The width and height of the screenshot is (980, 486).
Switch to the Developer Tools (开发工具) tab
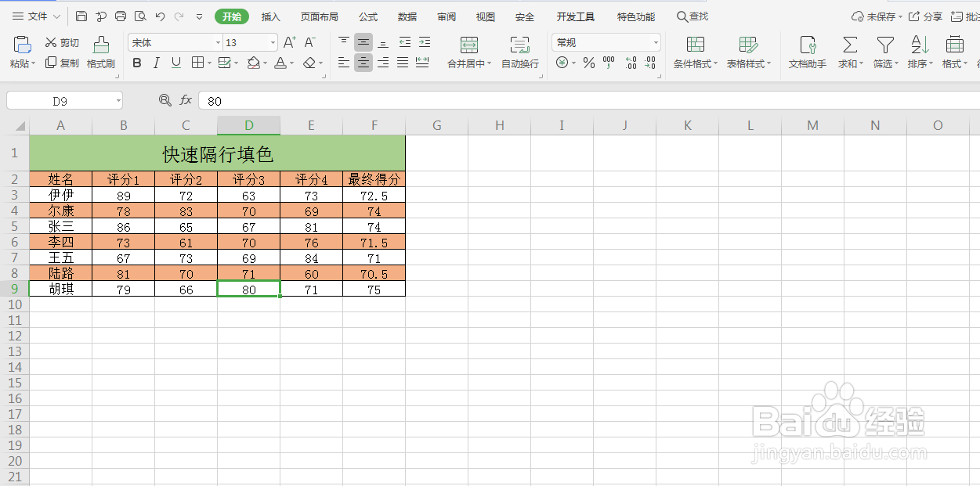coord(576,16)
